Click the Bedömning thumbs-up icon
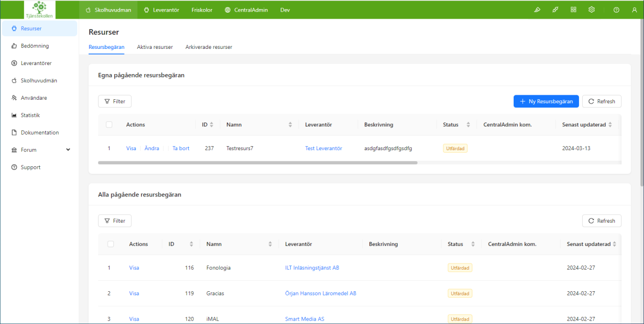The height and width of the screenshot is (324, 644). coord(14,46)
